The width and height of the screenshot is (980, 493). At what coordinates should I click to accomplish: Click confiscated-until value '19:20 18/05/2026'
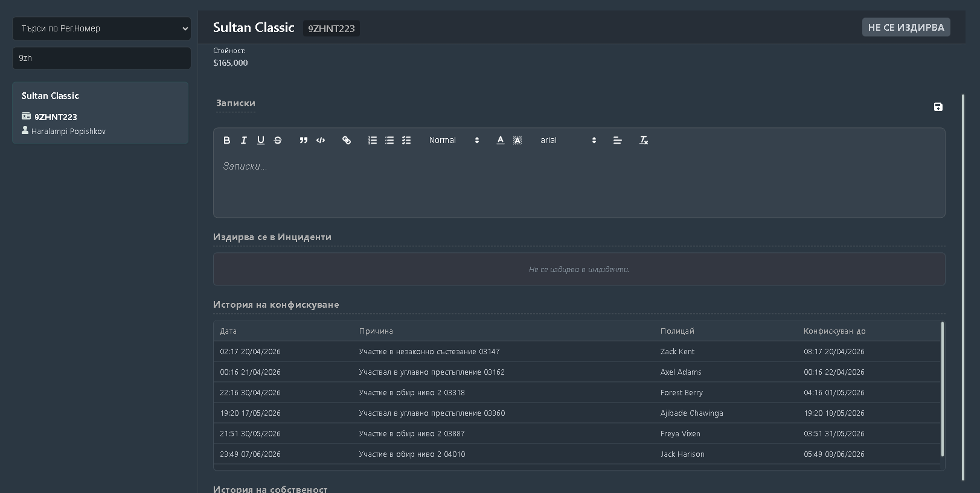tap(834, 413)
